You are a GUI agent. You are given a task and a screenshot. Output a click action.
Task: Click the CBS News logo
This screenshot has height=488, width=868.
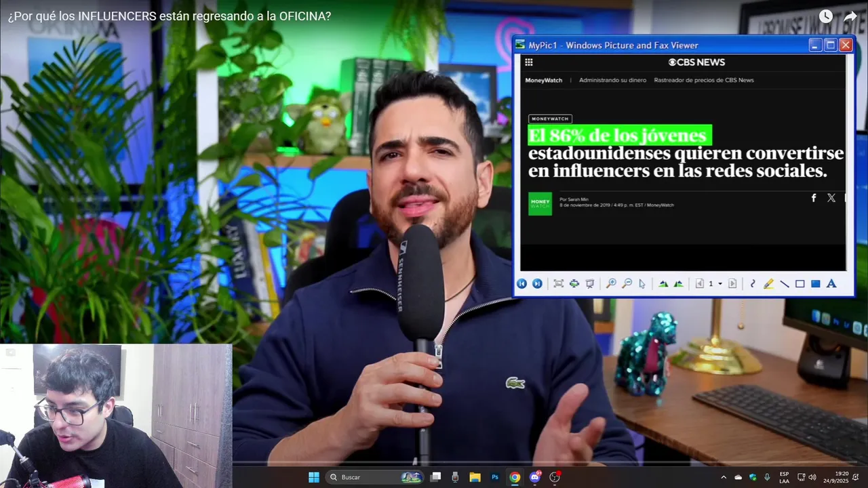tap(696, 62)
